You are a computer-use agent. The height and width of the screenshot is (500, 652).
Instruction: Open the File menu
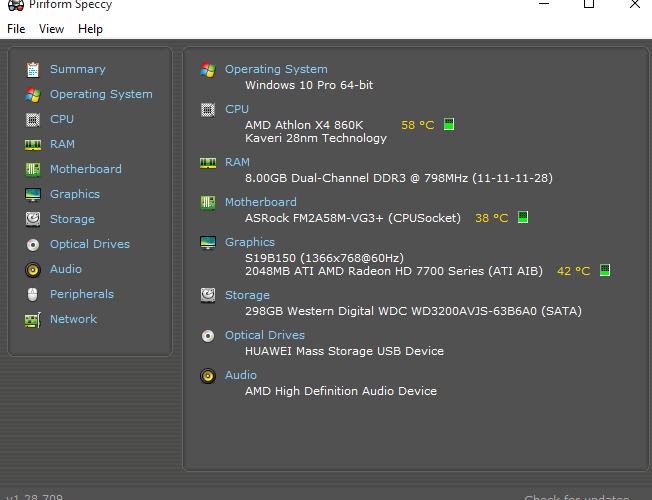point(16,29)
